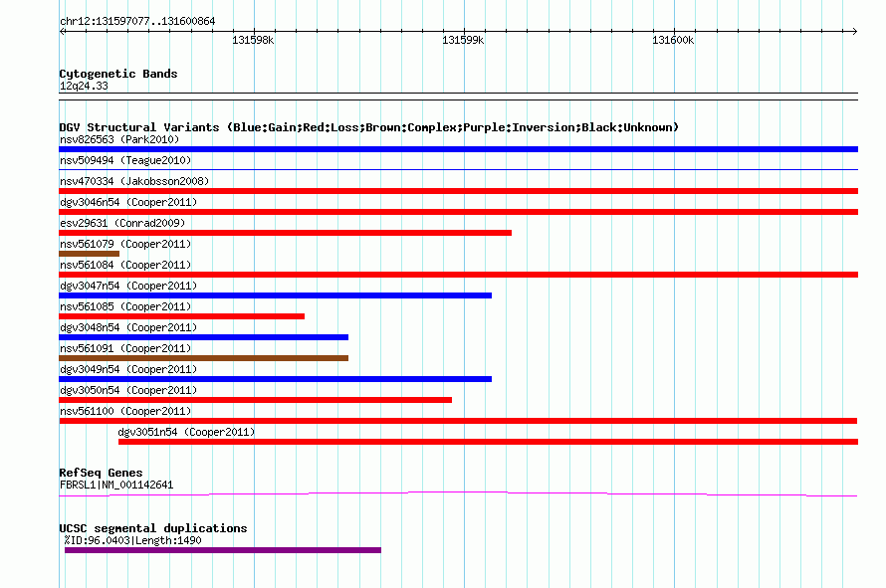Viewport: 886px width, 588px height.
Task: Click the DGV Structural Variants track heading
Action: (369, 127)
